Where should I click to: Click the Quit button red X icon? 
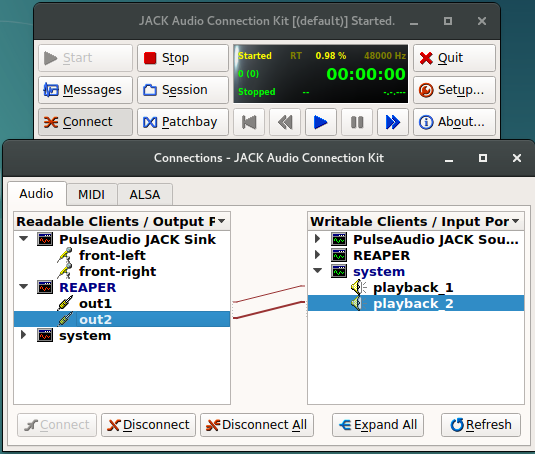coord(426,58)
